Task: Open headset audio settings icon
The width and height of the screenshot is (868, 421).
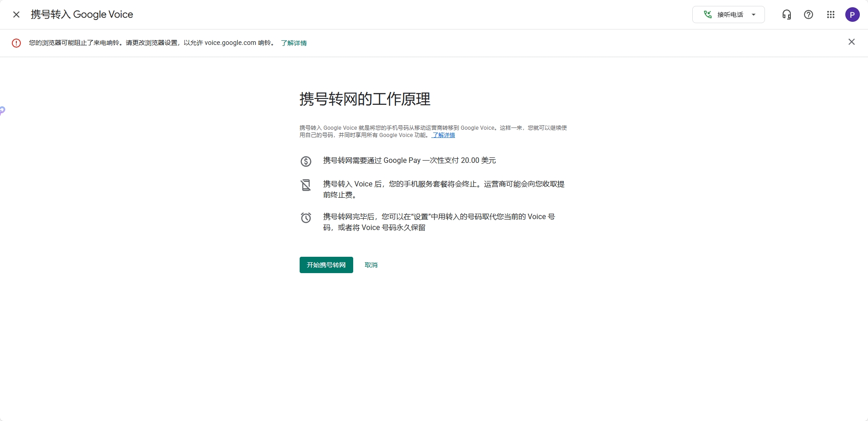Action: pyautogui.click(x=787, y=15)
